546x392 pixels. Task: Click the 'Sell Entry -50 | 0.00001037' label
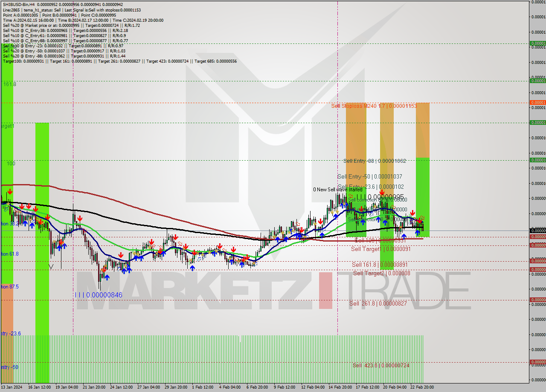[370, 176]
